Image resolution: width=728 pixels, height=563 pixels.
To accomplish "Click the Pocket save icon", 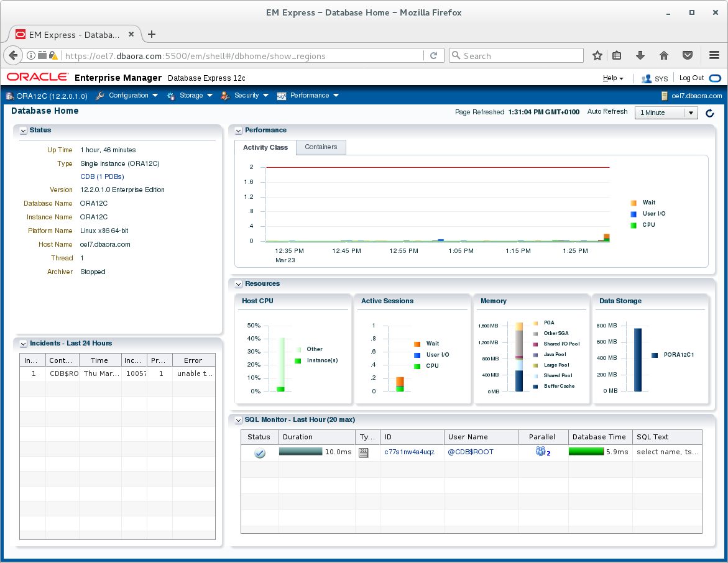I will click(688, 56).
